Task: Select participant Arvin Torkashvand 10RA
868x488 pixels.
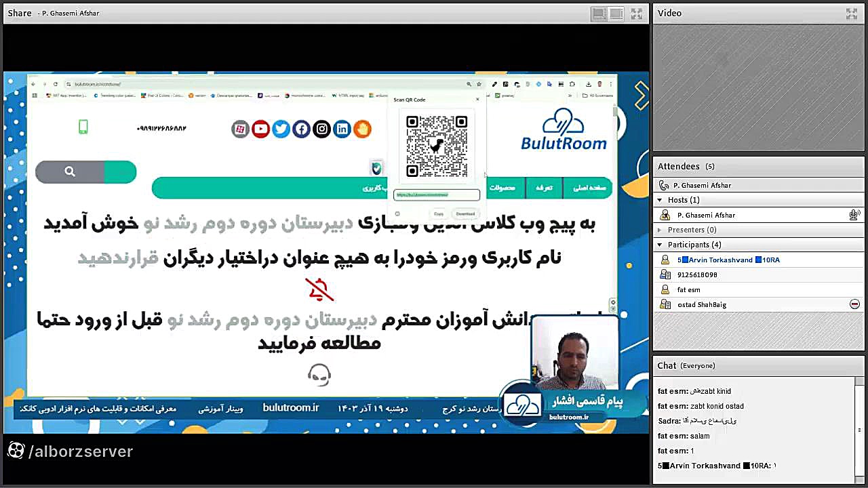Action: [758, 260]
